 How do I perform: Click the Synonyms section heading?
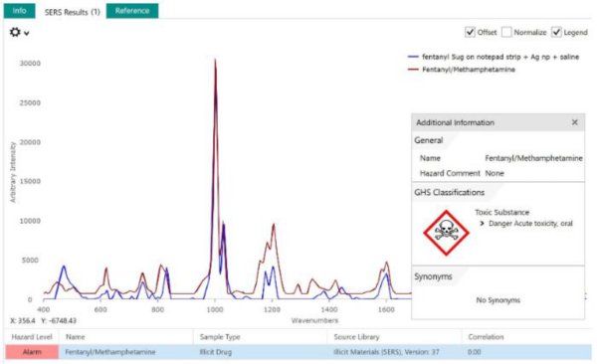tap(433, 276)
